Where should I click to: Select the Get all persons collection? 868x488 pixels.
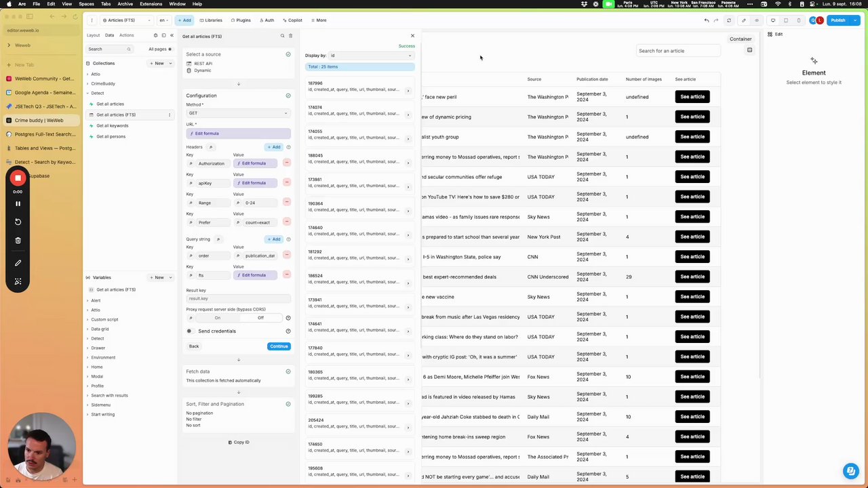click(x=111, y=136)
